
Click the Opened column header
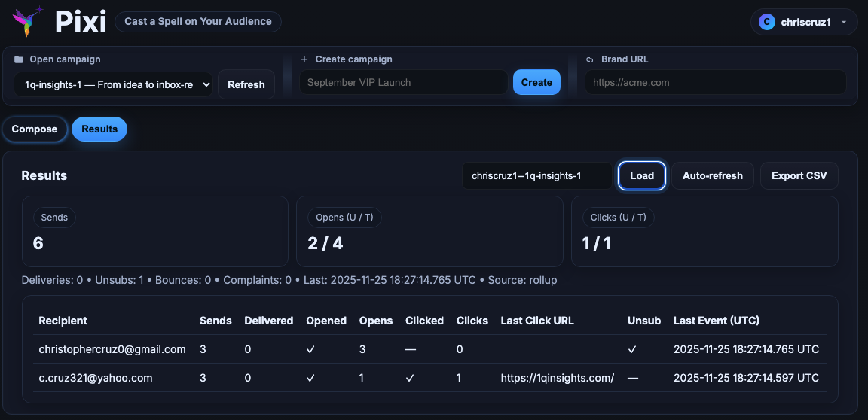(326, 321)
